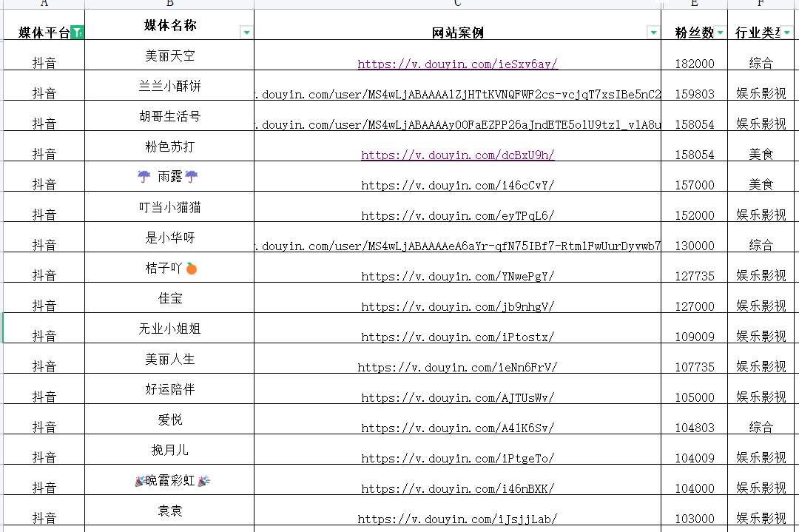Viewport: 799px width, 532px height.
Task: Select the 综合 category in 美丽天空 row
Action: click(761, 63)
